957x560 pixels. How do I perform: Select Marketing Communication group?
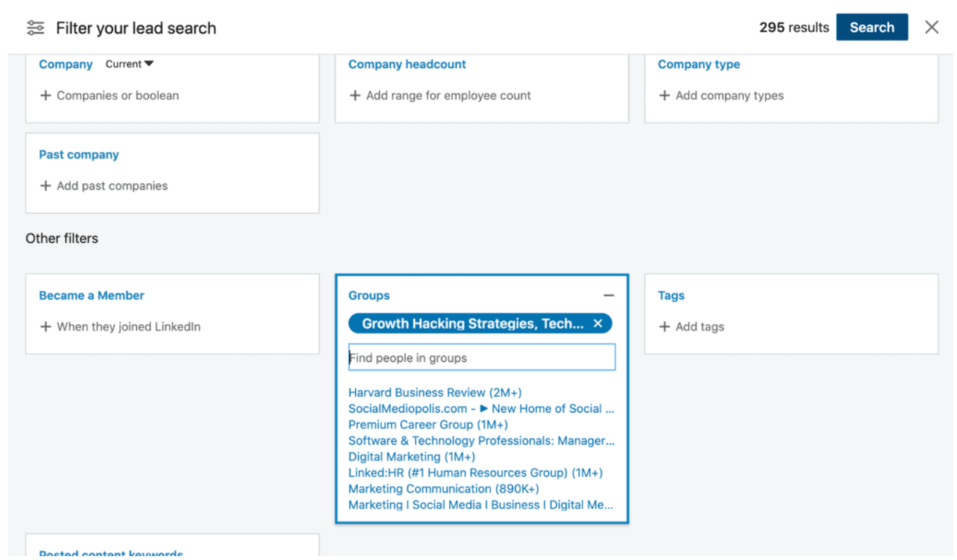coord(443,488)
